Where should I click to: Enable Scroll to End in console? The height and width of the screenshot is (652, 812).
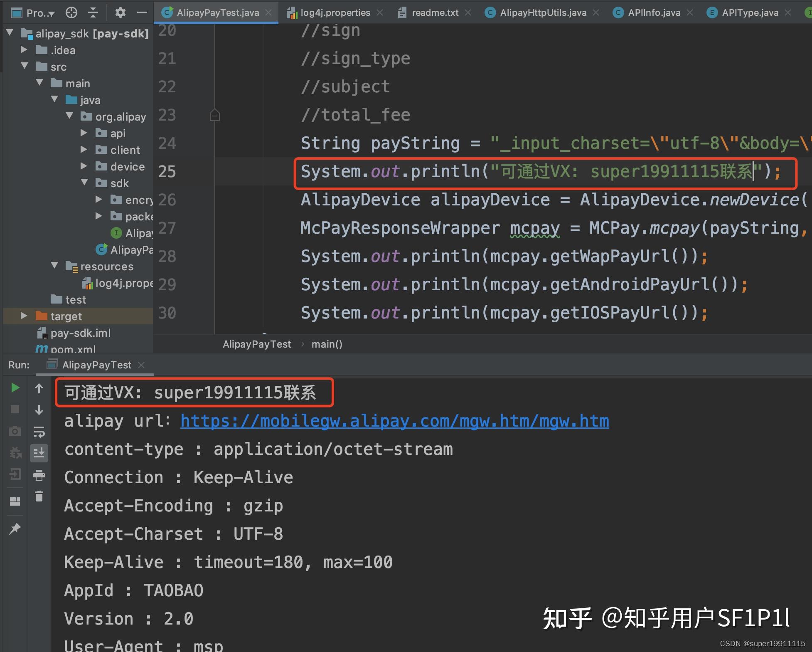[39, 453]
